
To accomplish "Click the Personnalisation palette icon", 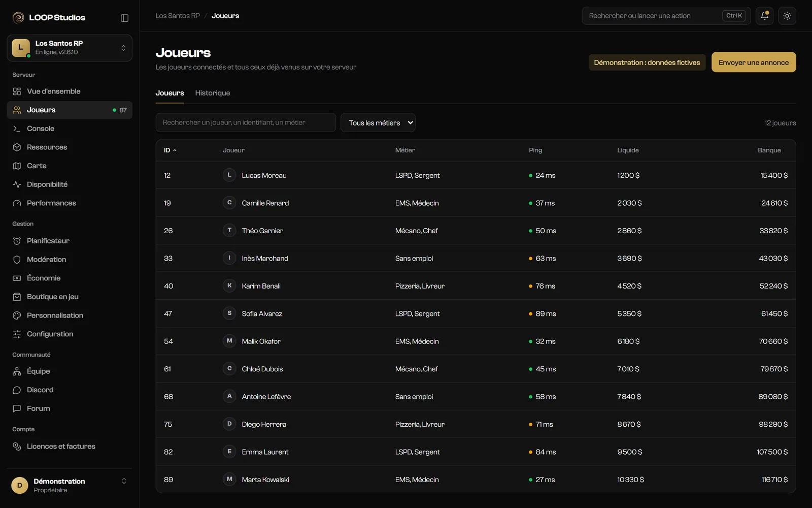I will (x=17, y=315).
